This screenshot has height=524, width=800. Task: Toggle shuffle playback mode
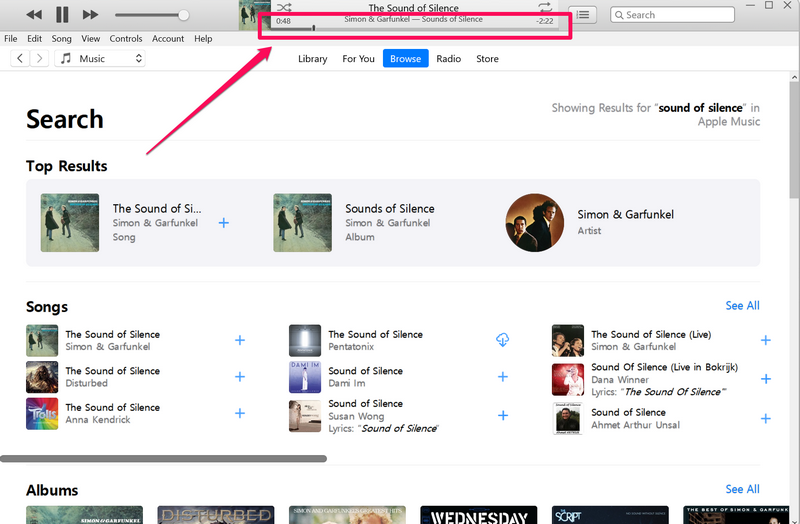coord(284,9)
